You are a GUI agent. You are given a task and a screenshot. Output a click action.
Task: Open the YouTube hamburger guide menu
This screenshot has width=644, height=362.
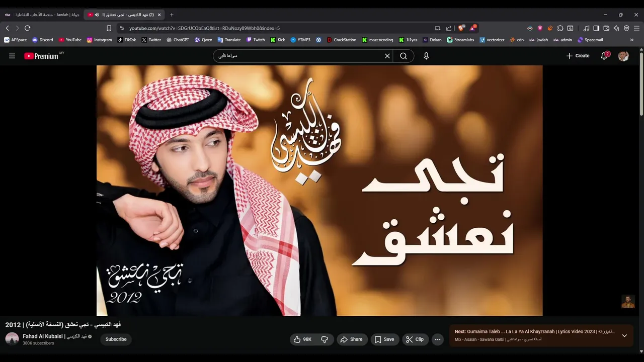pos(12,56)
